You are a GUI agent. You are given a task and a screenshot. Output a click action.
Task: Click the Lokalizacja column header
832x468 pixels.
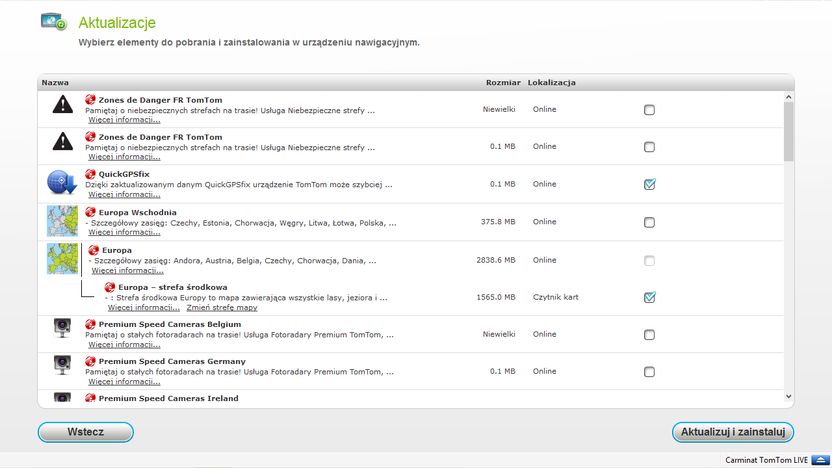551,83
